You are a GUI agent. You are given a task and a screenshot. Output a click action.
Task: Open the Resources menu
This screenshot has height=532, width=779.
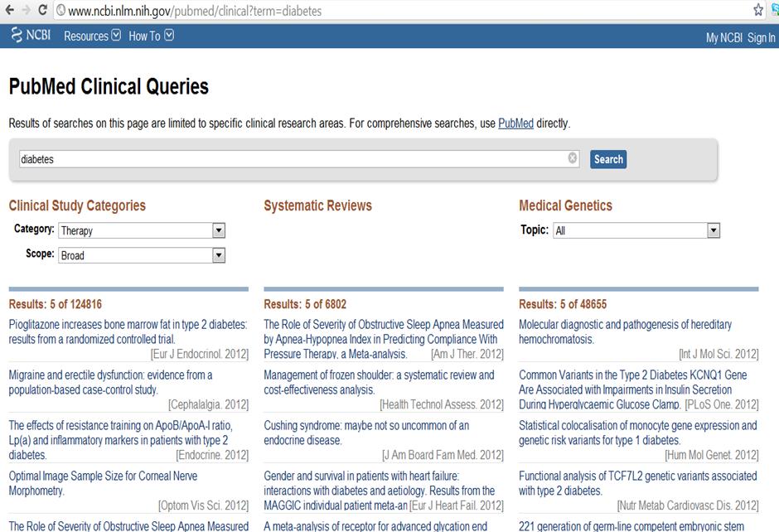coord(92,36)
